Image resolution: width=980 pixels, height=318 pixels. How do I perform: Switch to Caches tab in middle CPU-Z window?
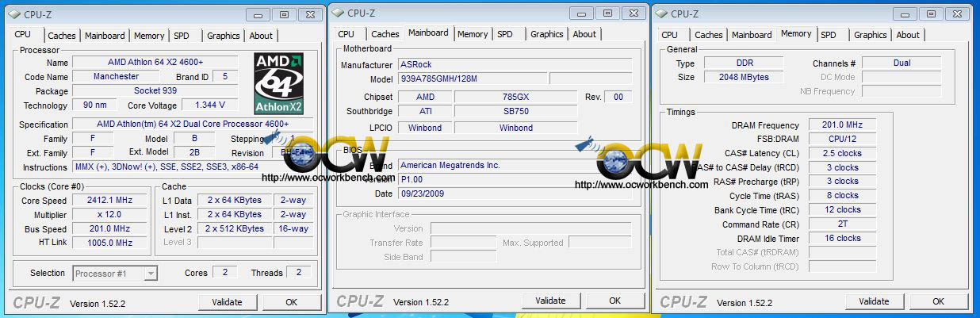pos(385,34)
